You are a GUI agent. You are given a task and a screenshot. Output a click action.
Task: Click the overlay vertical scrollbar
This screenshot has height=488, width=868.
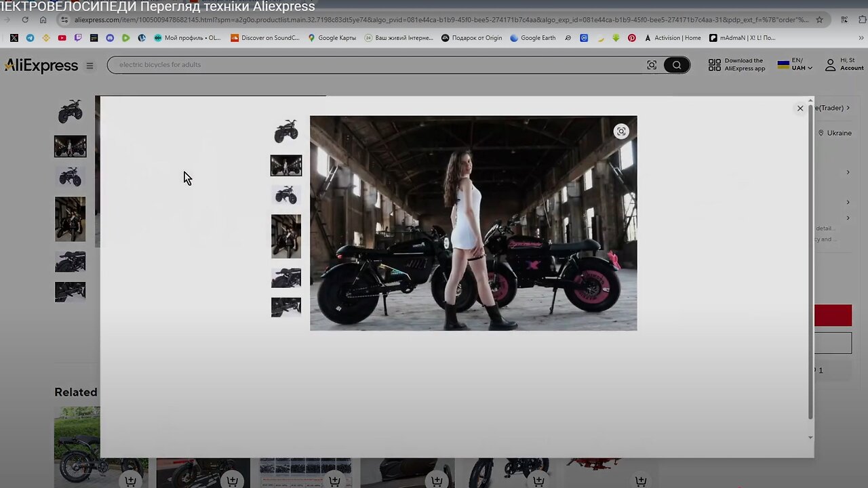(x=810, y=262)
